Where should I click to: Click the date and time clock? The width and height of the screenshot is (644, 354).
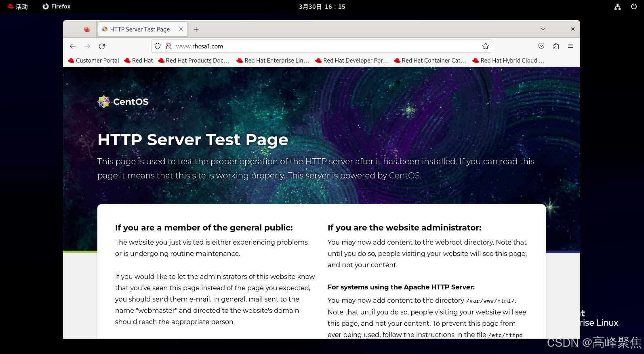322,6
